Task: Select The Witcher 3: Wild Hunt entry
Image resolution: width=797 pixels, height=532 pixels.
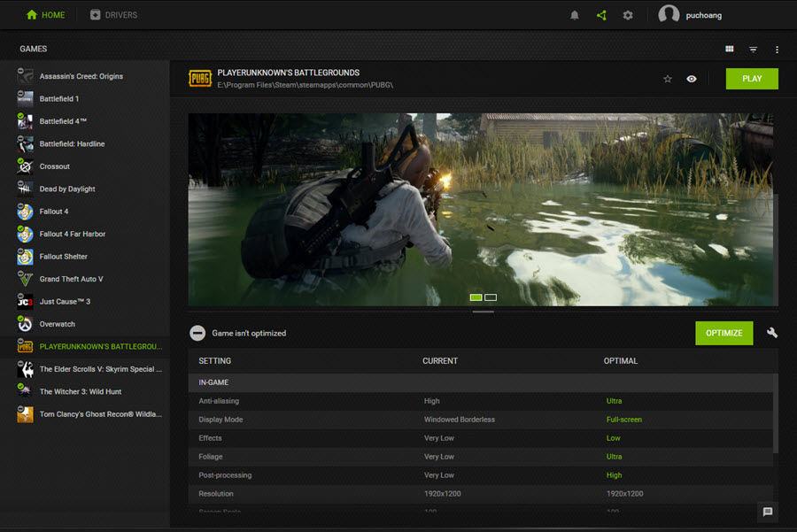Action: pos(85,391)
